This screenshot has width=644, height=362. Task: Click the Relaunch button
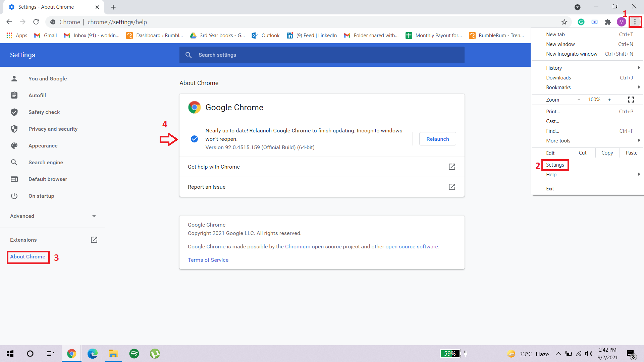438,139
